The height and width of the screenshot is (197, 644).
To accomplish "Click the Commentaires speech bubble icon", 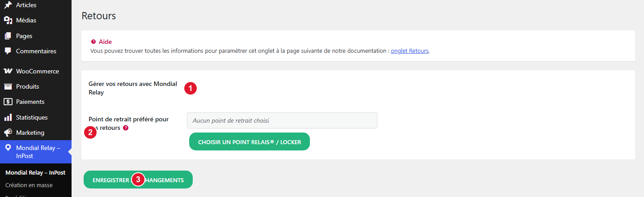I will (8, 51).
